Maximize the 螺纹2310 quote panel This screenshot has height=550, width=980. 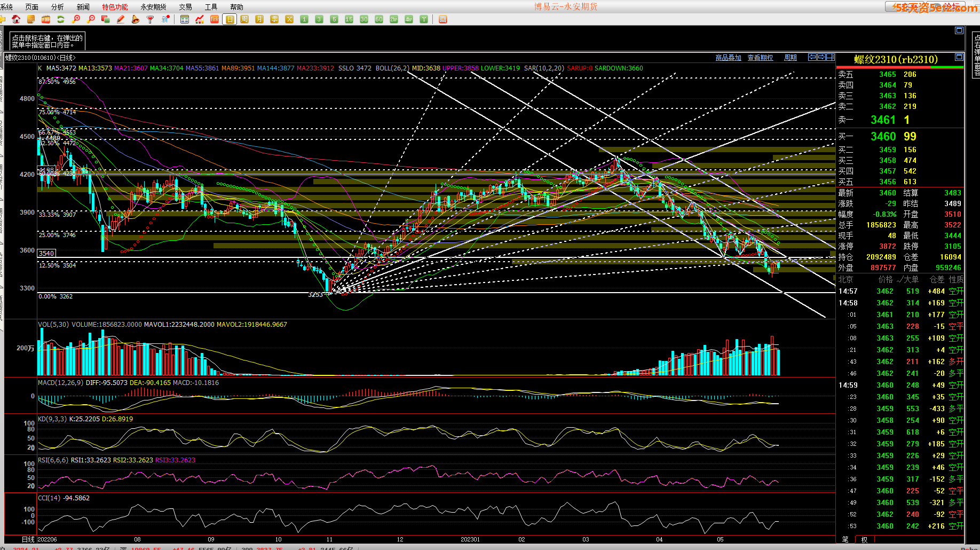coord(959,57)
